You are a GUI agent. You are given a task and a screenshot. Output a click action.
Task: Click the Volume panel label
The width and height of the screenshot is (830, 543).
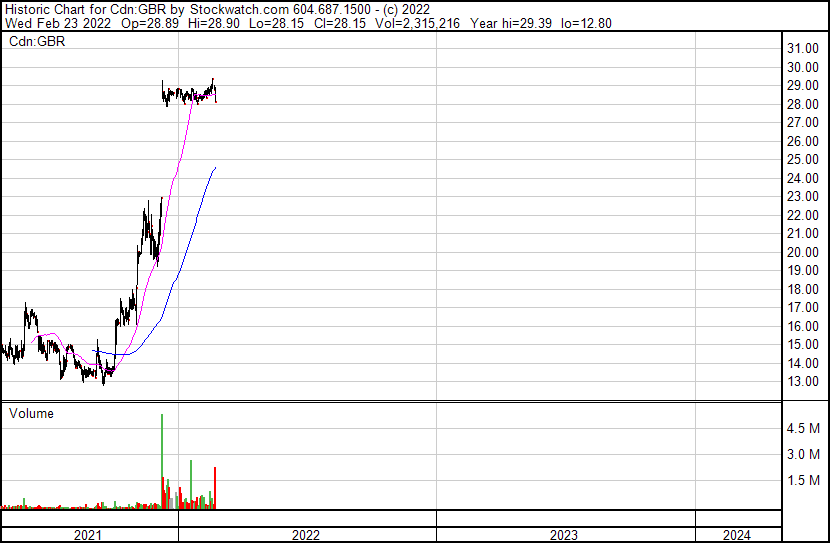pos(31,413)
